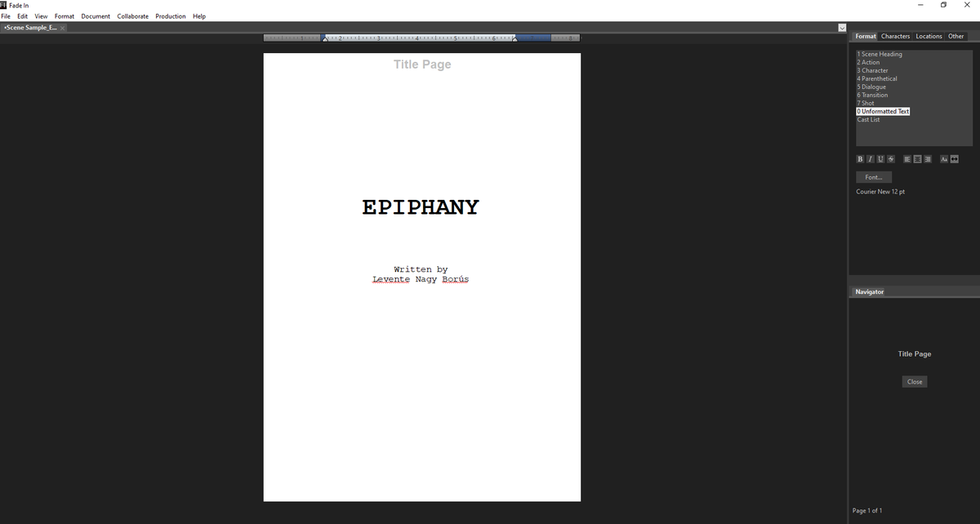This screenshot has height=524, width=980.
Task: Open the Help menu
Action: (199, 16)
